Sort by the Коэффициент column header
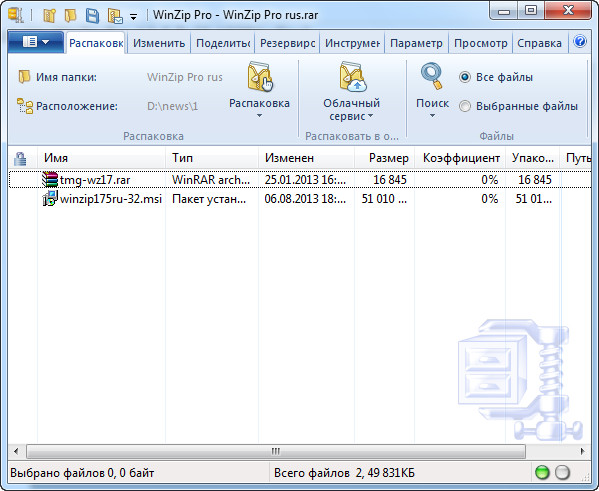The width and height of the screenshot is (599, 491). click(x=460, y=158)
